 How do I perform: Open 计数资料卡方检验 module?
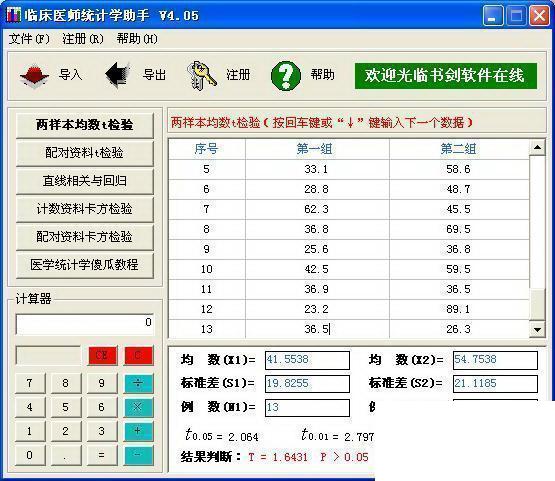pos(85,209)
